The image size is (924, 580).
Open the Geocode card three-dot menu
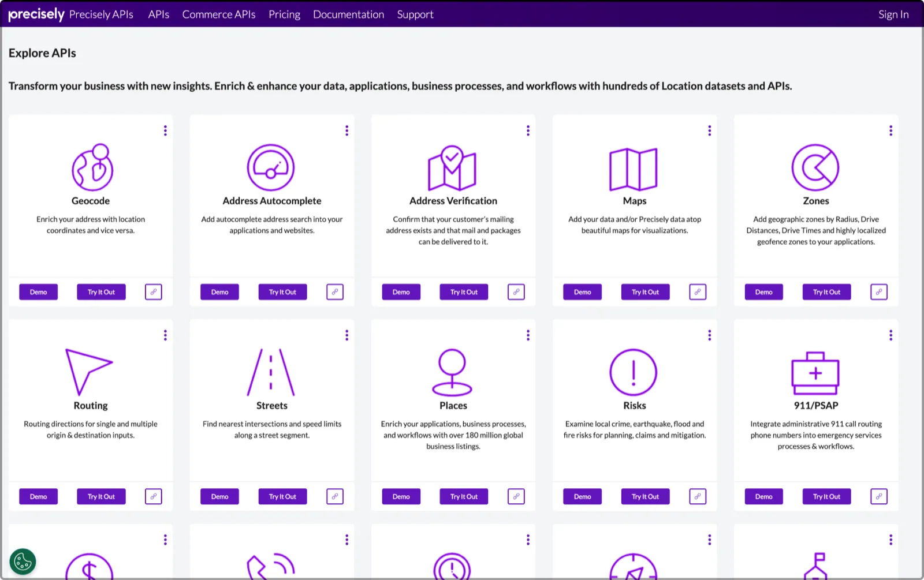(x=165, y=130)
